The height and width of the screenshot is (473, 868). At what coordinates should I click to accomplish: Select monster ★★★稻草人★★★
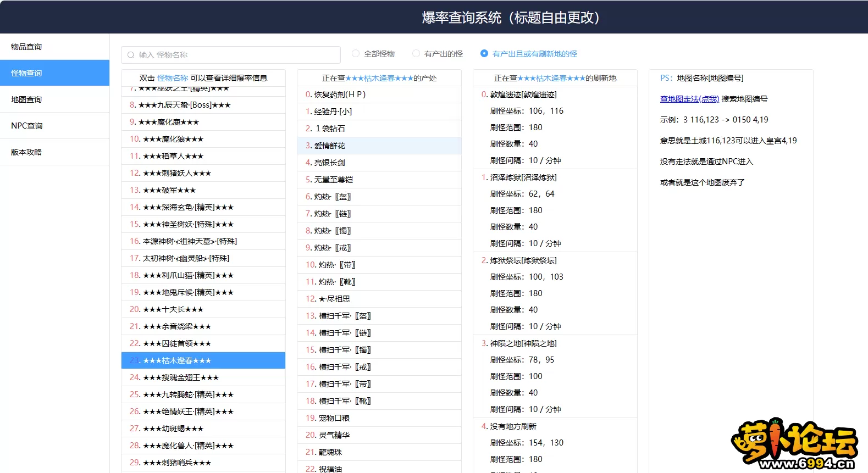203,156
